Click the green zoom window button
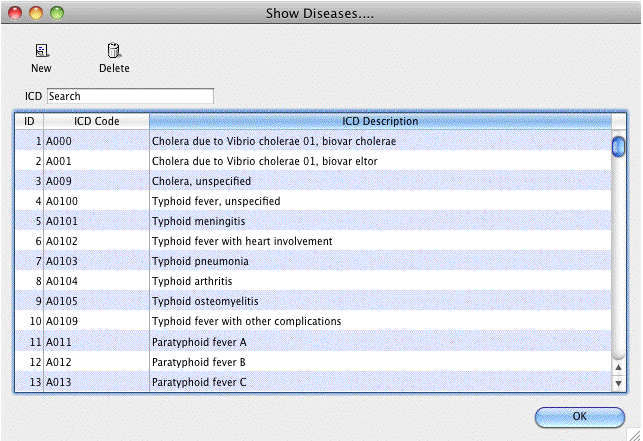This screenshot has width=643, height=441. (x=56, y=13)
